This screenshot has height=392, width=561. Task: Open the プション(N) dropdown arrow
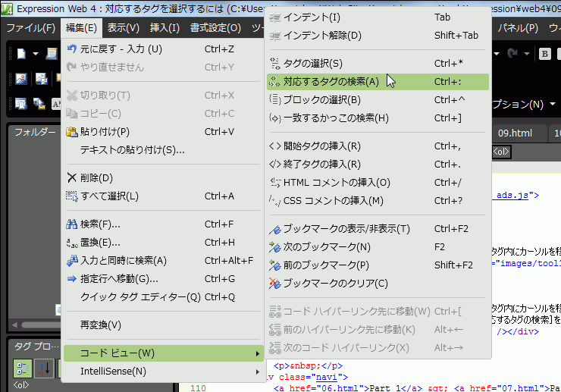click(553, 104)
